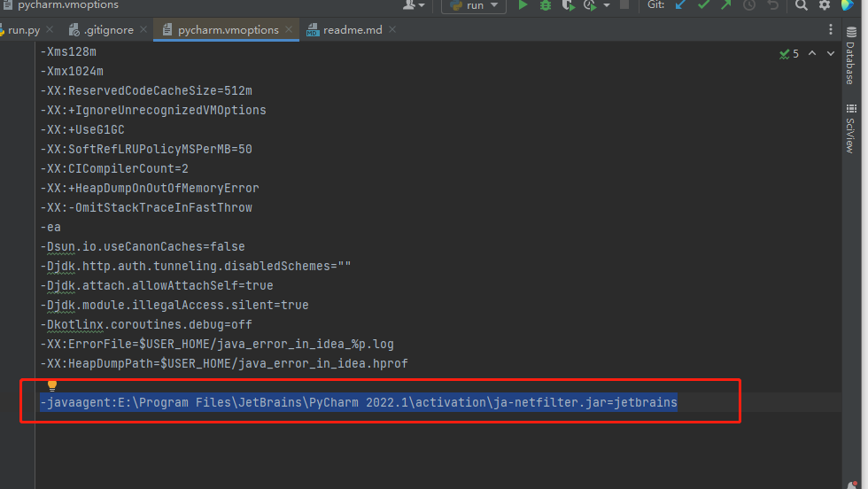Viewport: 868px width, 489px height.
Task: Run with coverage using the shield icon
Action: 568,5
